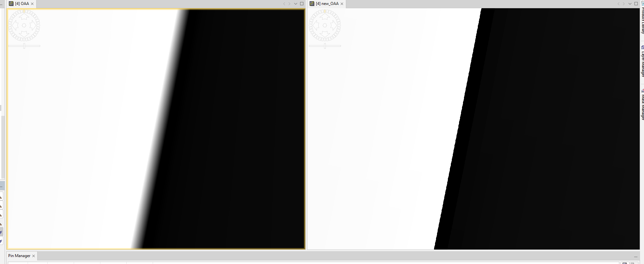The height and width of the screenshot is (264, 644).
Task: Click the up arrow in OAA navigation wheel
Action: tap(24, 17)
